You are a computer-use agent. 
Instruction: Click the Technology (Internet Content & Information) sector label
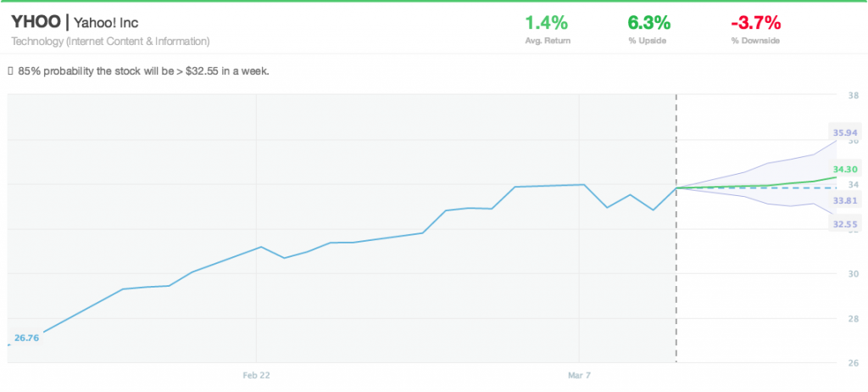coord(110,42)
